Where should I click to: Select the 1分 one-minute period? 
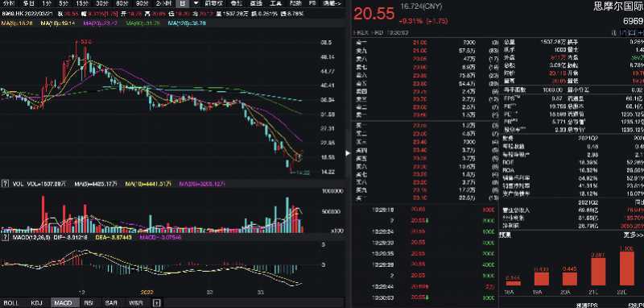47,3
